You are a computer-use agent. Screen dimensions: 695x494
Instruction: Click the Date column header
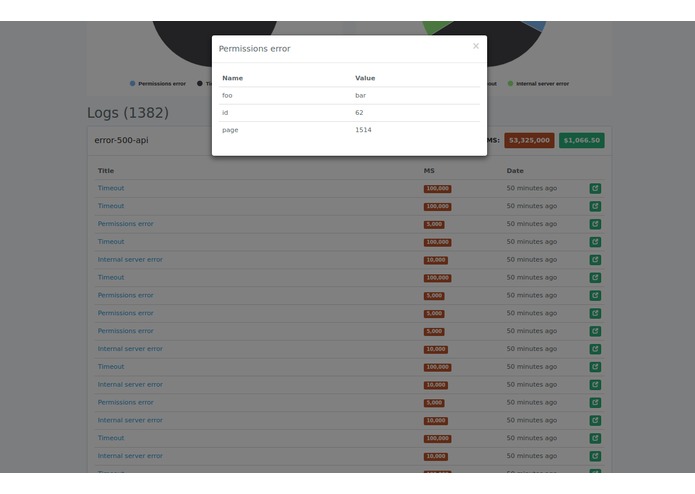515,171
